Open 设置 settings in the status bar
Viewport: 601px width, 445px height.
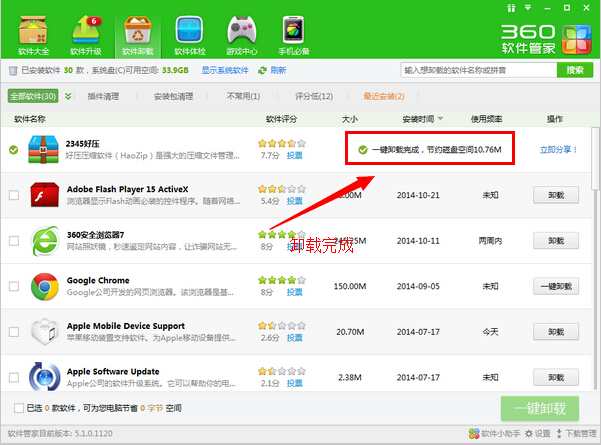[x=537, y=435]
